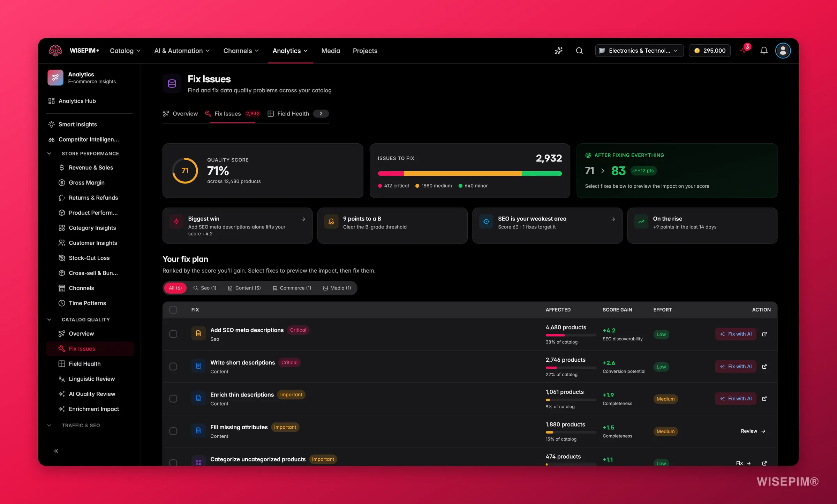Click the coin icon beside 295,000

697,51
